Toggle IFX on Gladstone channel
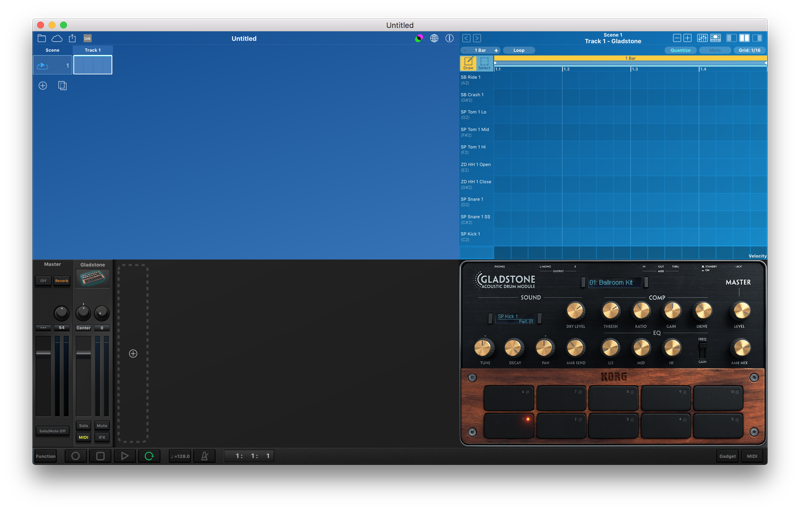The image size is (800, 511). [102, 437]
